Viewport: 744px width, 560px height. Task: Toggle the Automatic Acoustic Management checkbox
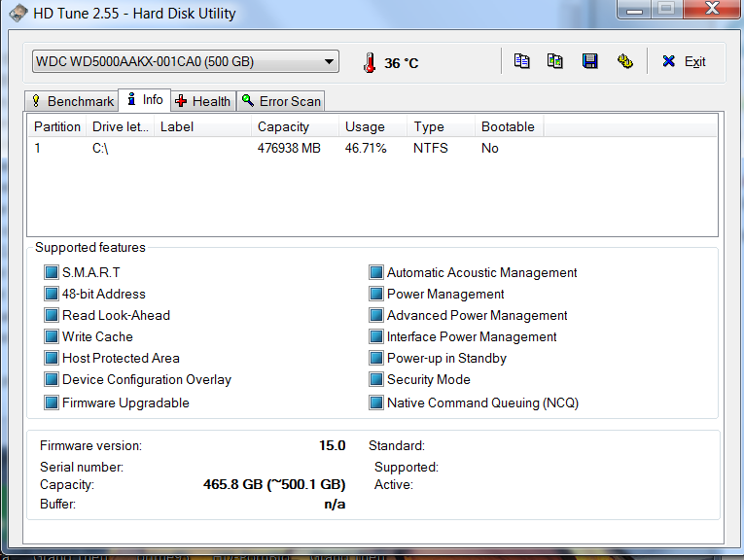376,273
